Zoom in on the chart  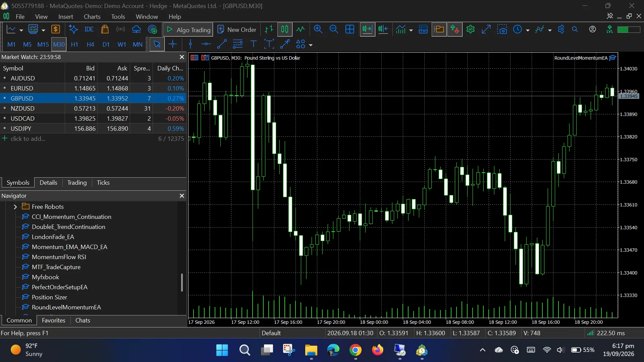[x=318, y=29]
